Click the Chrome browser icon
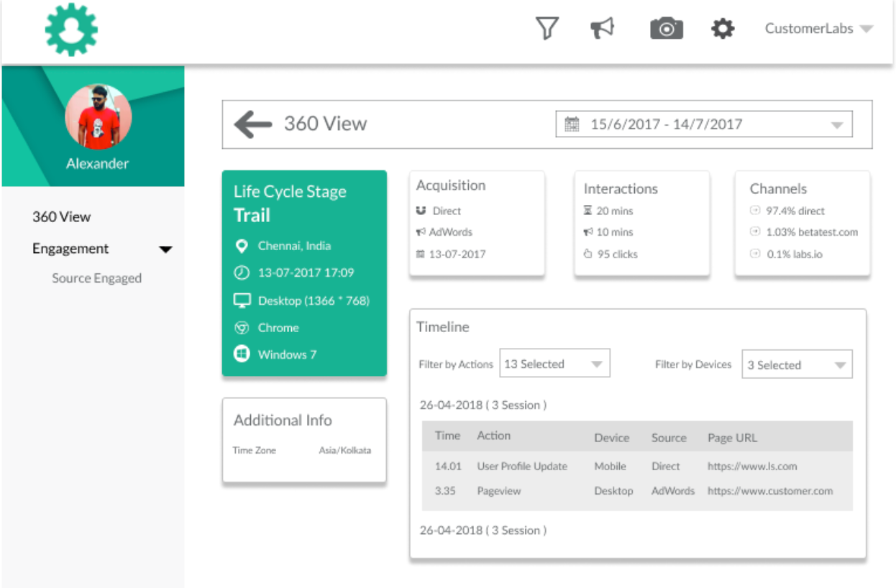 242,328
